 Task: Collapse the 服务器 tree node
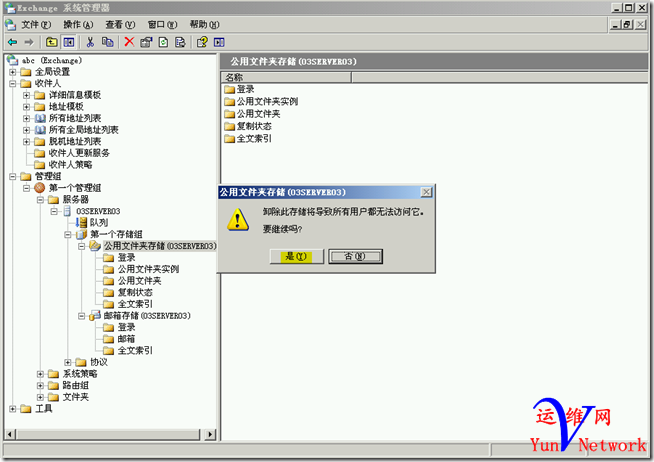[x=40, y=200]
